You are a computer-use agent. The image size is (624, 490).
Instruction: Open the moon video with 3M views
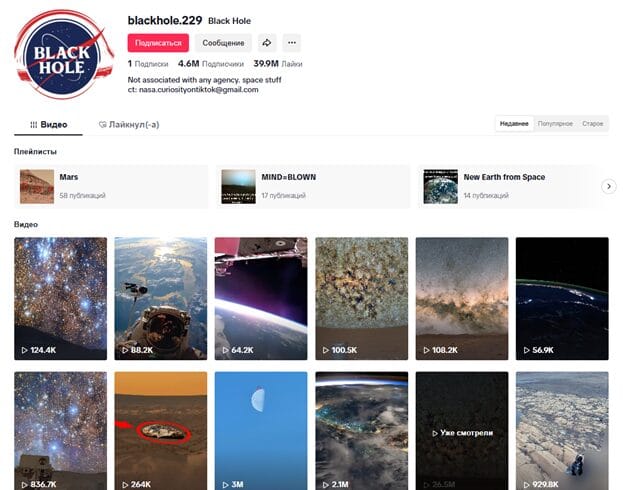point(261,431)
